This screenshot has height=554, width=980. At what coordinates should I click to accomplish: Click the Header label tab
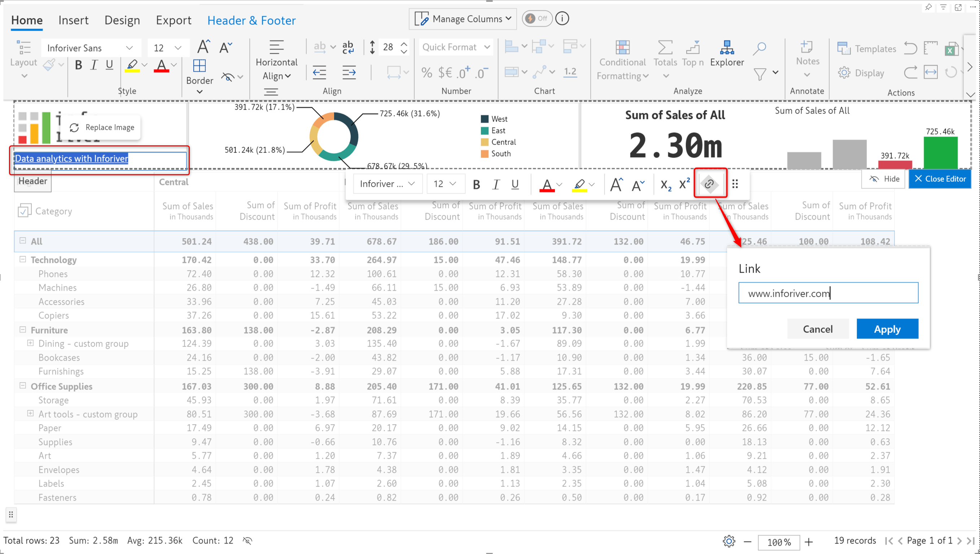coord(33,181)
